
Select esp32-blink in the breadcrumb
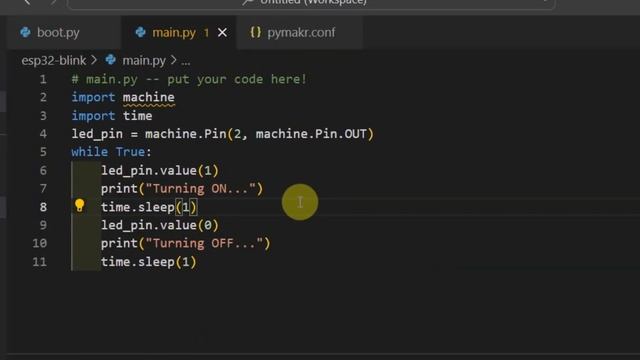(54, 61)
